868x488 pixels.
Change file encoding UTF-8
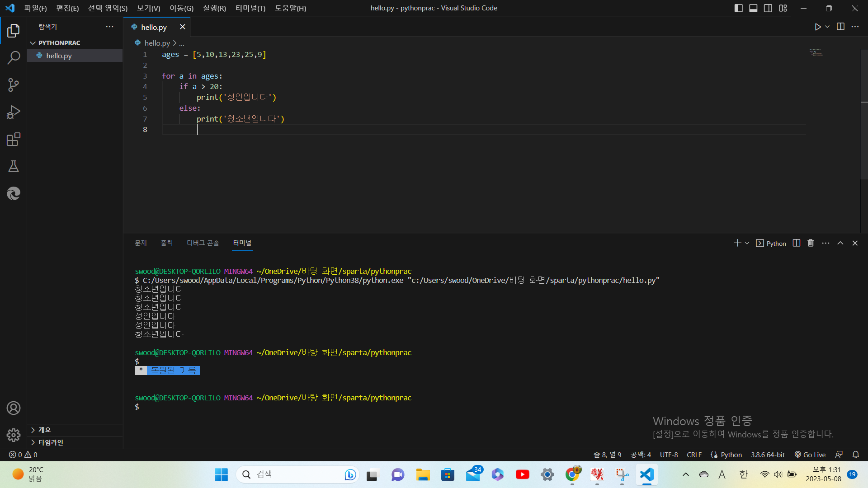[x=669, y=455]
